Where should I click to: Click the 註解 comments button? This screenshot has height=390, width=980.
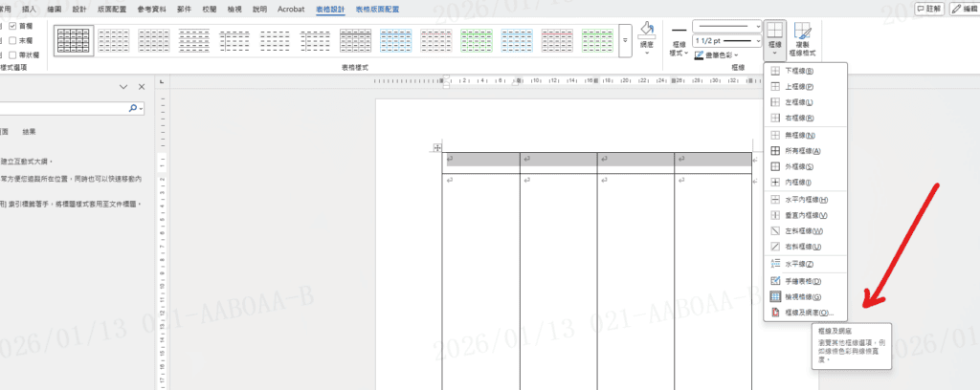point(927,8)
